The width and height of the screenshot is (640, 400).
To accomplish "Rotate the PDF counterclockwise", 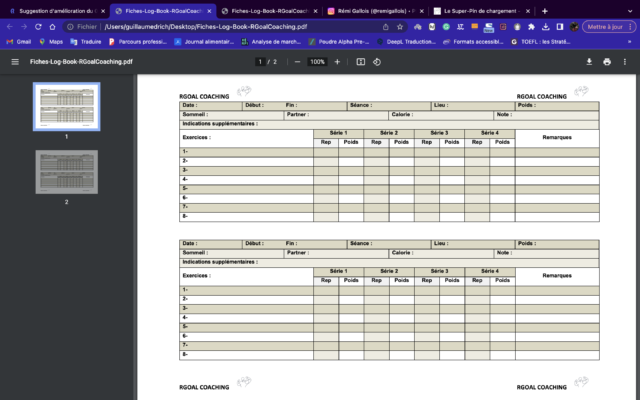I will [x=376, y=61].
